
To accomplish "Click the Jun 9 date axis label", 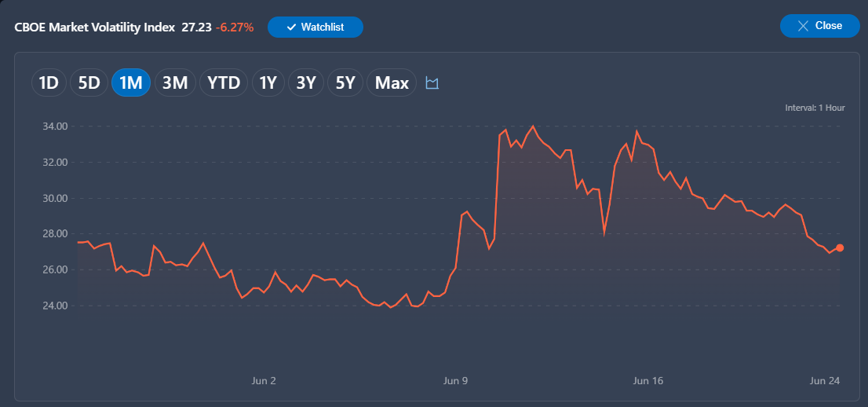I will 456,381.
